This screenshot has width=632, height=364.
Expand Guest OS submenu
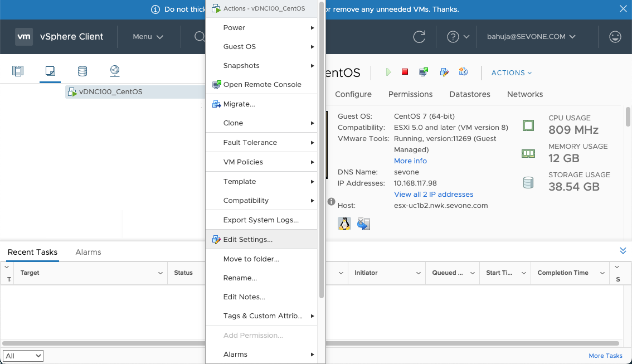(x=261, y=46)
